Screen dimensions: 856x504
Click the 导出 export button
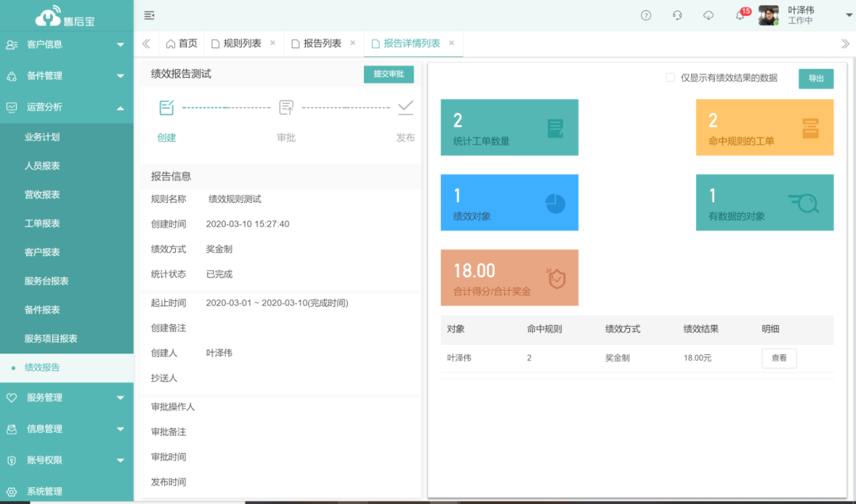coord(816,78)
